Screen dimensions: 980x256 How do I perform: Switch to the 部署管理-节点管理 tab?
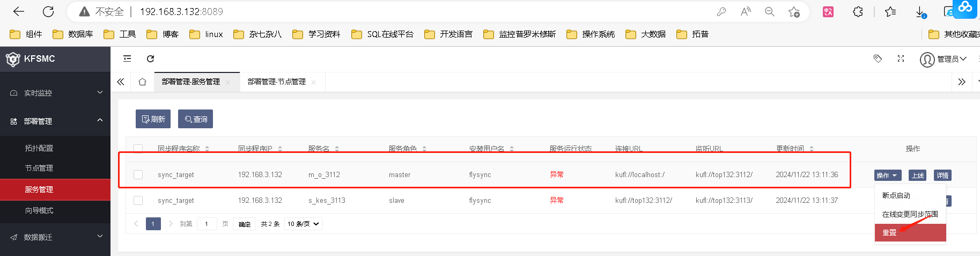[277, 82]
